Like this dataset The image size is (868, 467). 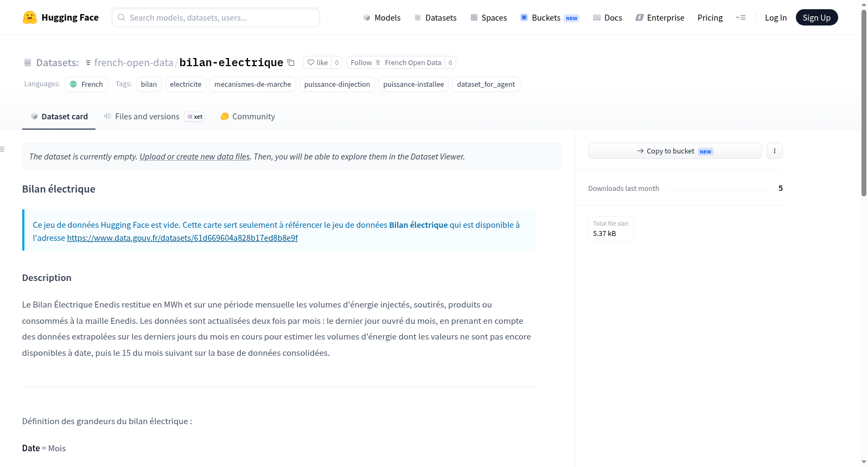(317, 62)
